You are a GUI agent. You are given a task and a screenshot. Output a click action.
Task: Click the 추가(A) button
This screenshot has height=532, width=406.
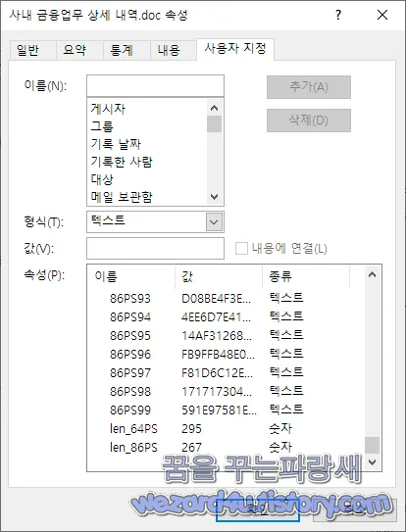[x=309, y=87]
